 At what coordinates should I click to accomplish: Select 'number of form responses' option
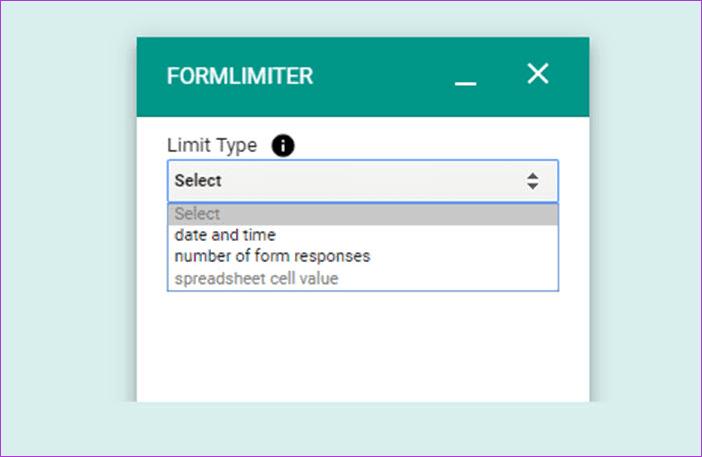pos(363,256)
